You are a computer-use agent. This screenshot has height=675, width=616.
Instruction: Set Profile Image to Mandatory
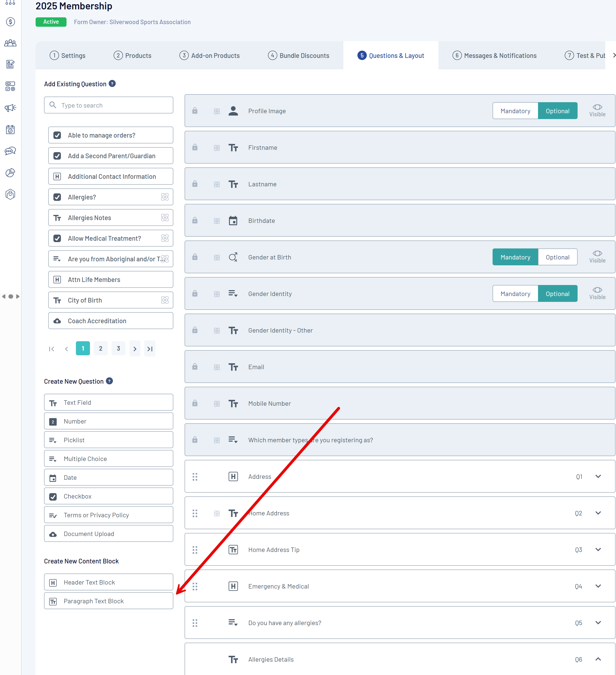coord(515,111)
